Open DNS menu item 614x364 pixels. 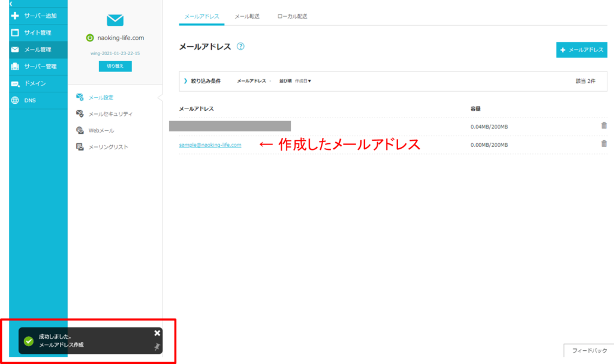coord(38,100)
